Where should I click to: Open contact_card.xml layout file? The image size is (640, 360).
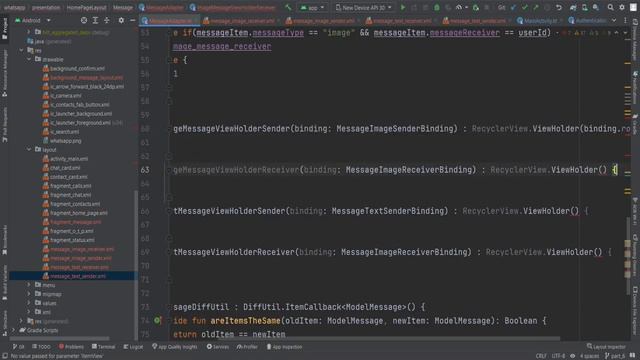click(x=69, y=177)
